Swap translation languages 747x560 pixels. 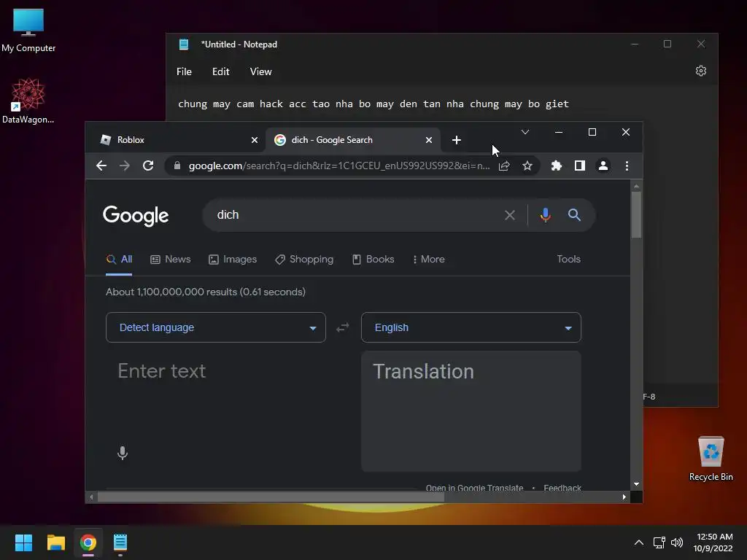(x=343, y=327)
